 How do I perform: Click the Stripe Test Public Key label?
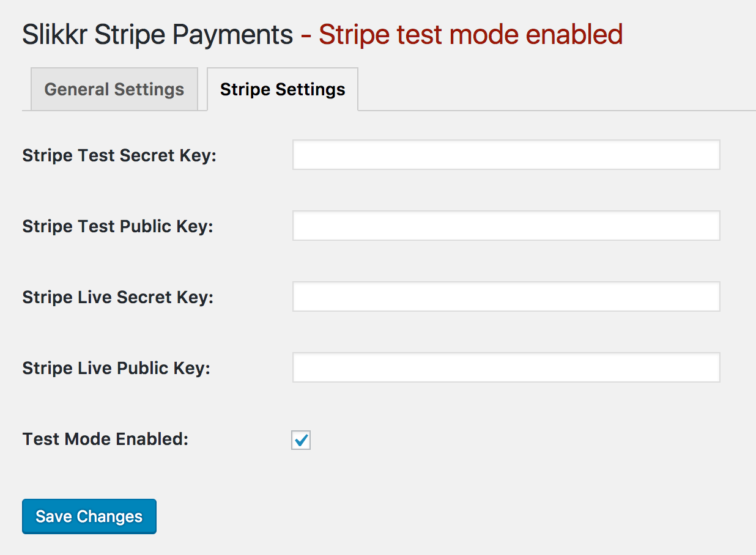click(117, 226)
